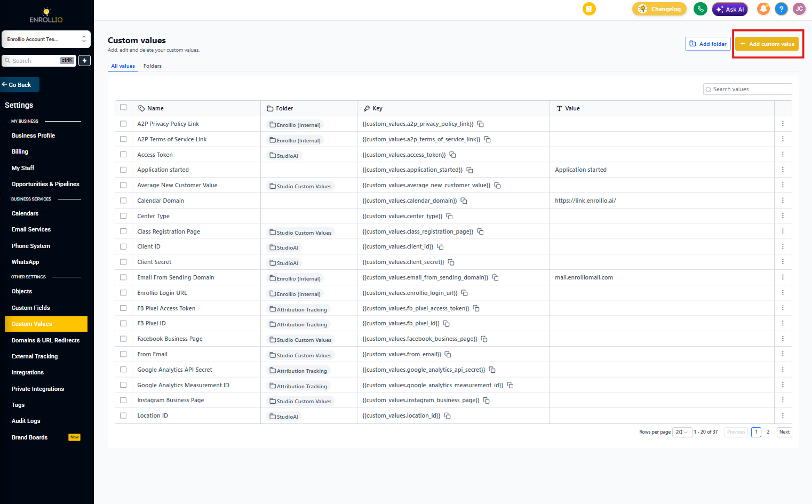Copy the class_registration_page key
This screenshot has height=504, width=812.
pos(480,232)
